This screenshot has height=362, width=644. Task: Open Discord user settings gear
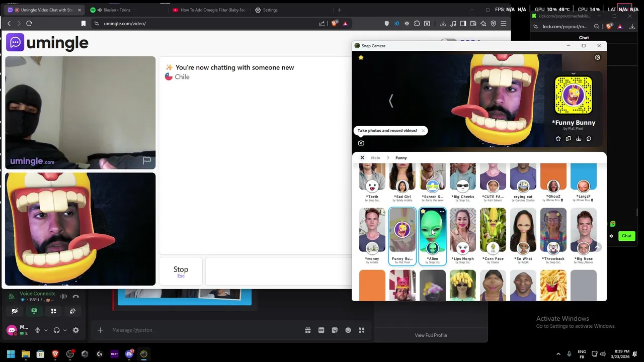pyautogui.click(x=75, y=330)
